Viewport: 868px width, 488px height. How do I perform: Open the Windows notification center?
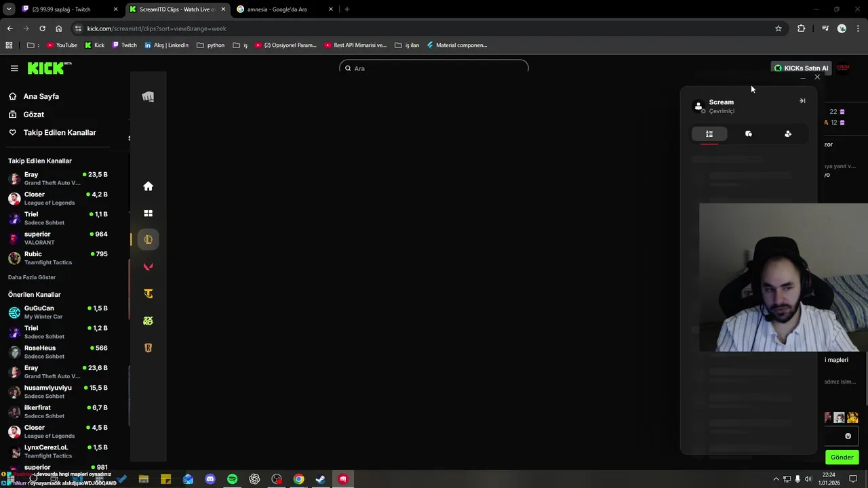pos(854,479)
